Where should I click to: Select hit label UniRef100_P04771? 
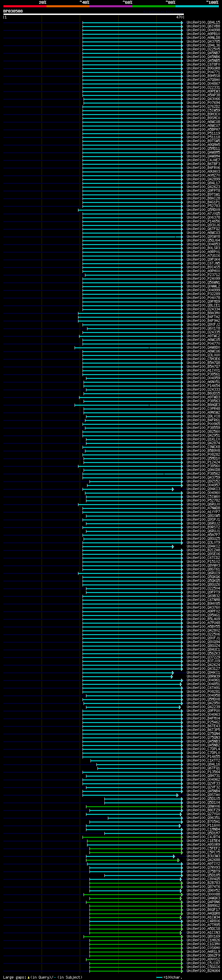[203, 72]
